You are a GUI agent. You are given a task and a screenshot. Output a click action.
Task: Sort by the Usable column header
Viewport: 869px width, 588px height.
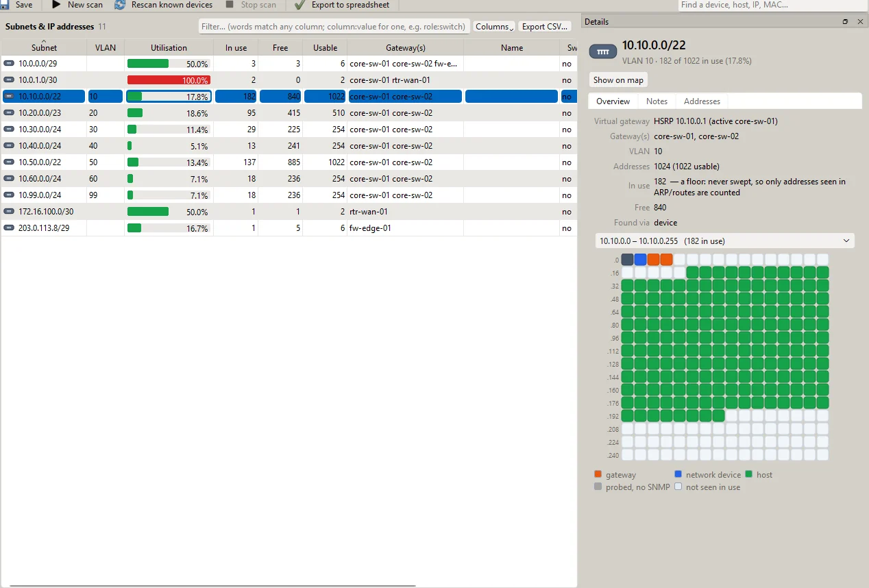coord(325,48)
